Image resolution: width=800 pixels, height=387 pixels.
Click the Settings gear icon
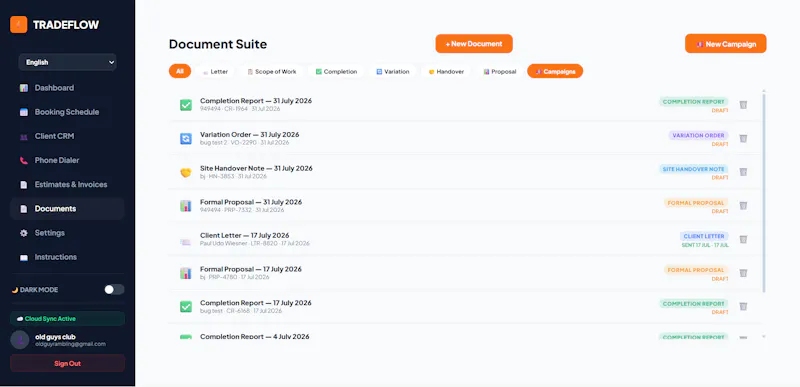click(23, 233)
